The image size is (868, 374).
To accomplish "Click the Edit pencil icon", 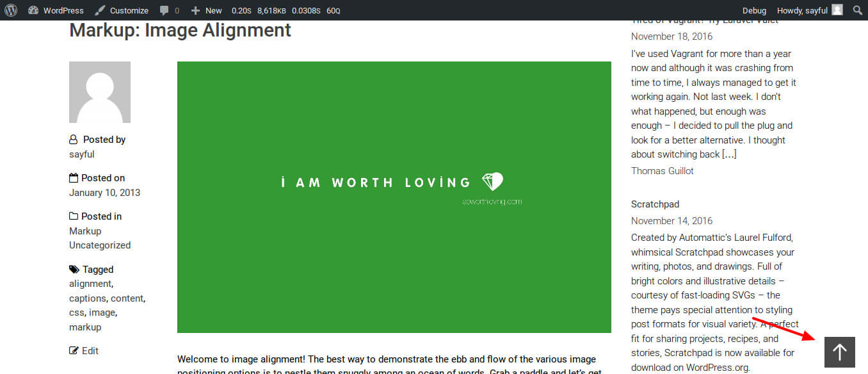I will [74, 350].
